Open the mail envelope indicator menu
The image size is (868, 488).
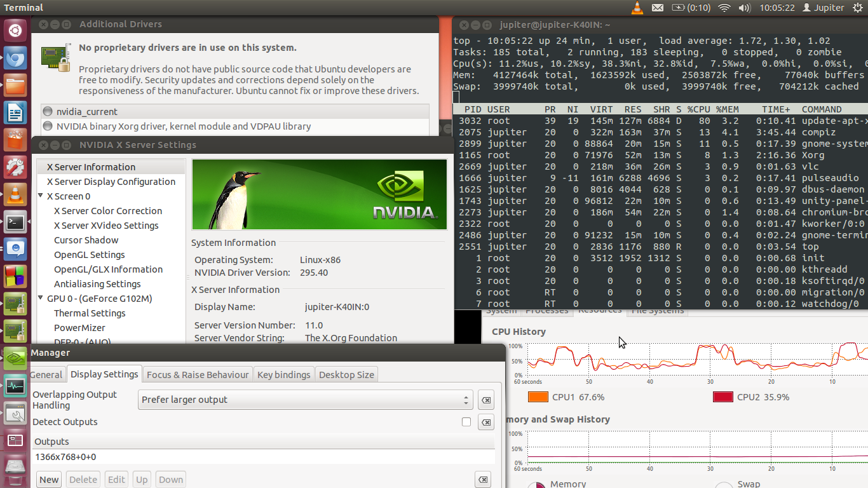click(658, 8)
